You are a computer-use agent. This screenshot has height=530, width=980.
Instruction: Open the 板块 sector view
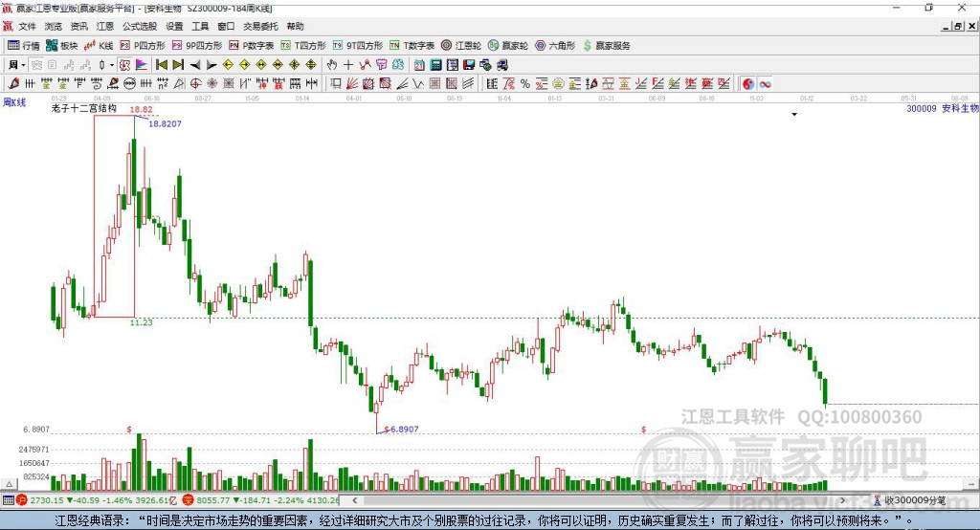[x=62, y=46]
